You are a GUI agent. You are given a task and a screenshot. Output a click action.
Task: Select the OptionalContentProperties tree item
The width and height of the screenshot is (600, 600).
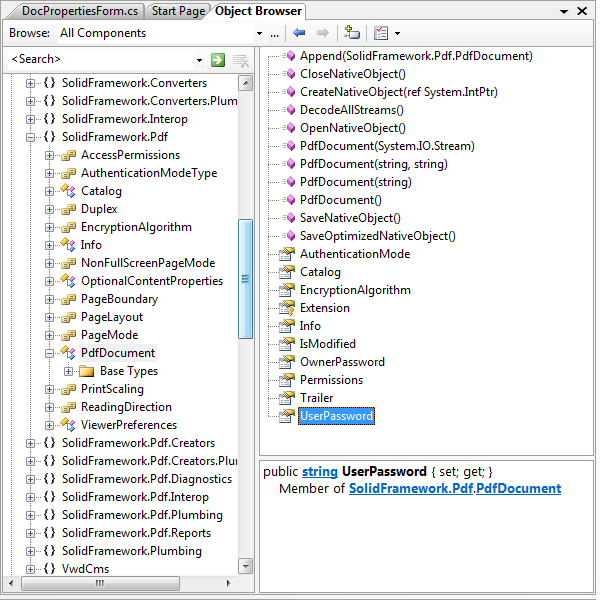152,281
